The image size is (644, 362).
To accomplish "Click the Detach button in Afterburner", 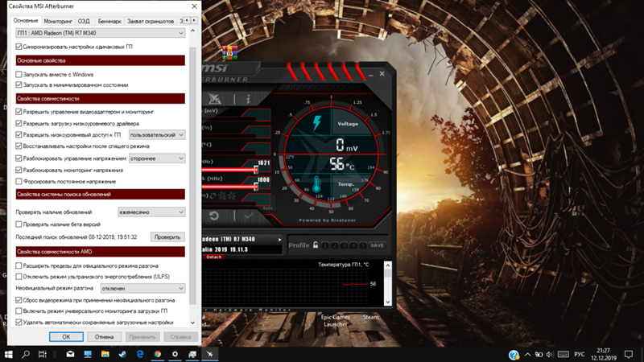I will coord(213,257).
